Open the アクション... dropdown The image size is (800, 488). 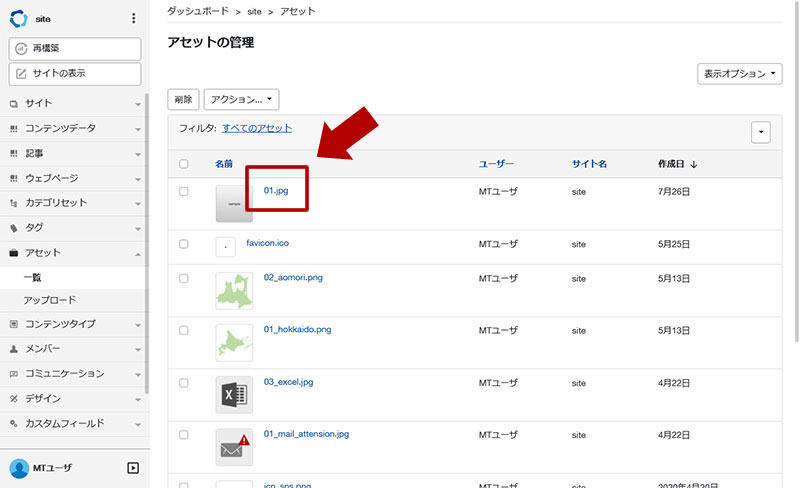(x=241, y=100)
